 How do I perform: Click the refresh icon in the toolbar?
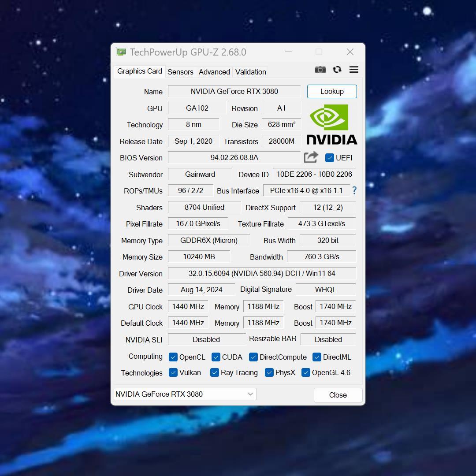(x=337, y=69)
